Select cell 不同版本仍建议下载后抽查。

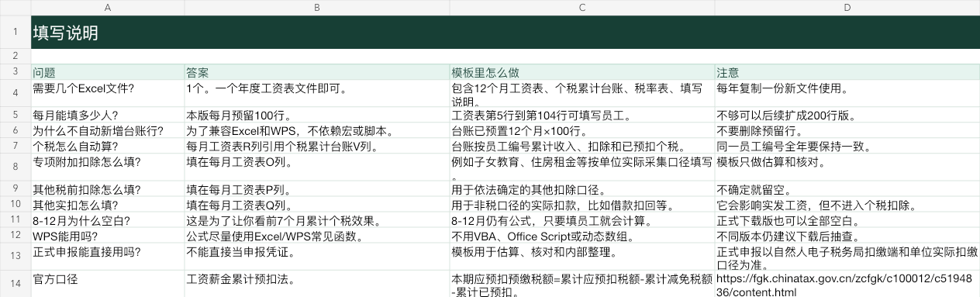pos(847,236)
